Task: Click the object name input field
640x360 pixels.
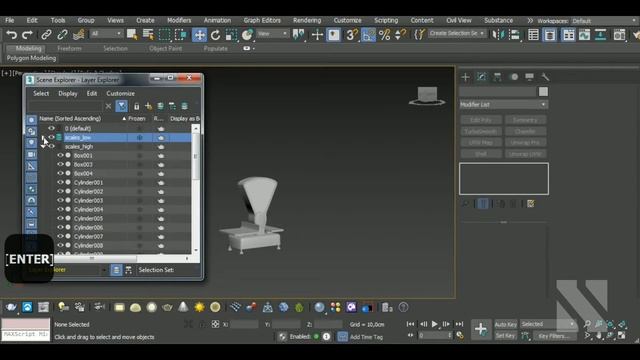Action: pyautogui.click(x=498, y=91)
